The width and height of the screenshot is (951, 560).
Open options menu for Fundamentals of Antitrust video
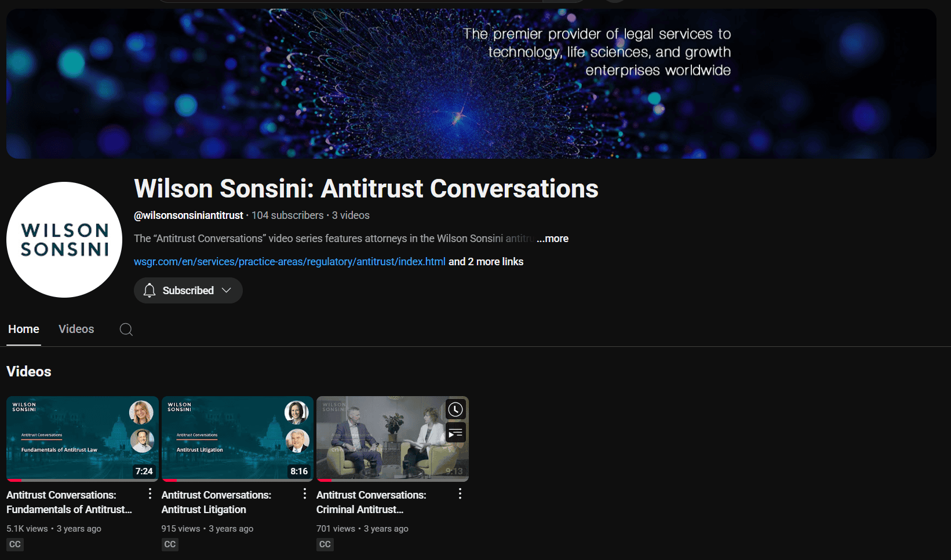(x=150, y=493)
